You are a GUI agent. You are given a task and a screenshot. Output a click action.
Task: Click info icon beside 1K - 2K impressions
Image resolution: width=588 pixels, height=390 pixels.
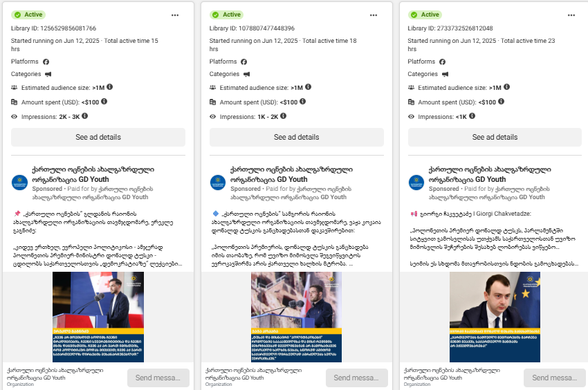coord(283,116)
